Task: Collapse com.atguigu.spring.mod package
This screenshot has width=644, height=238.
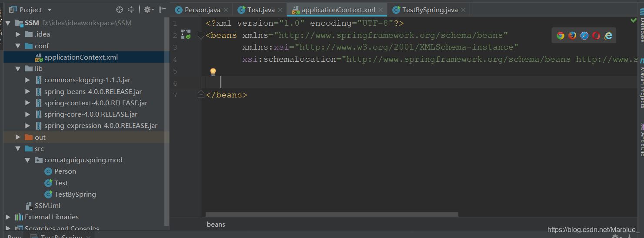Action: point(28,160)
